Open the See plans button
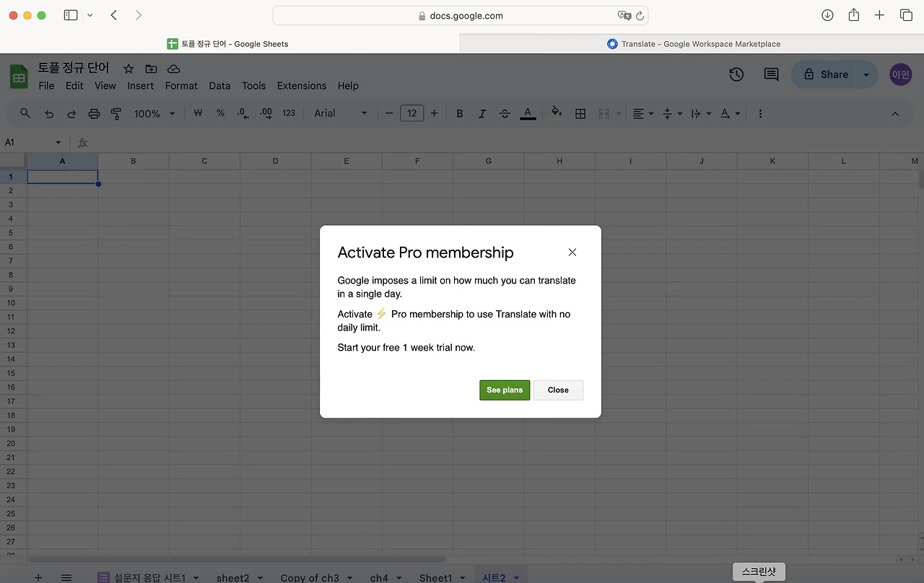 (x=505, y=390)
